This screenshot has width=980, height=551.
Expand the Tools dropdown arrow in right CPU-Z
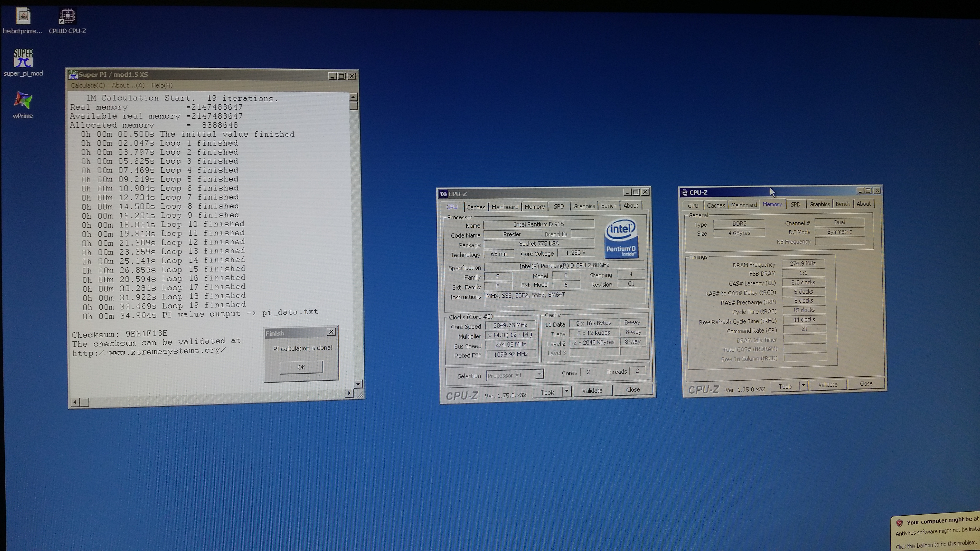click(803, 386)
